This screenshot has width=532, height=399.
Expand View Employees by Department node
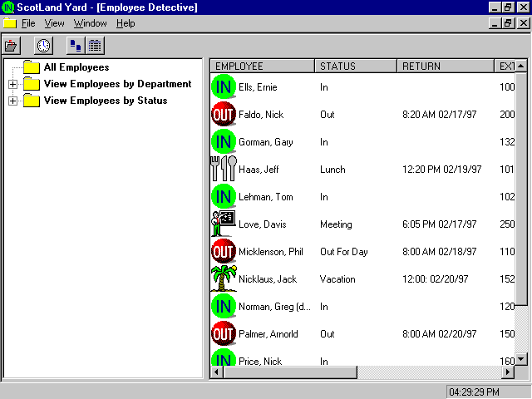tap(12, 84)
